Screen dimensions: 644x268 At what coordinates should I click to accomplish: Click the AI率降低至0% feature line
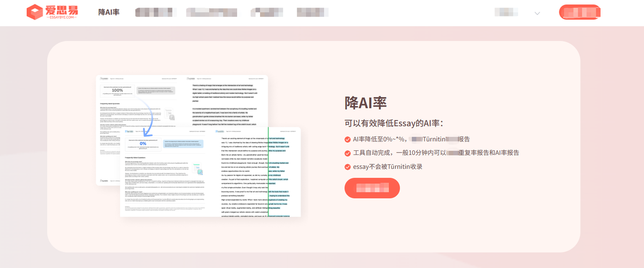412,139
